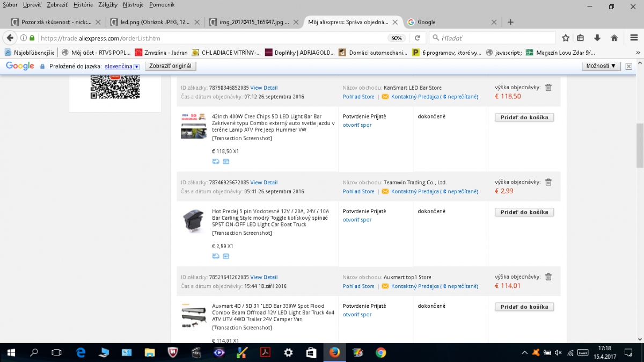Click message envelope icon for Auxmart store

click(385, 286)
